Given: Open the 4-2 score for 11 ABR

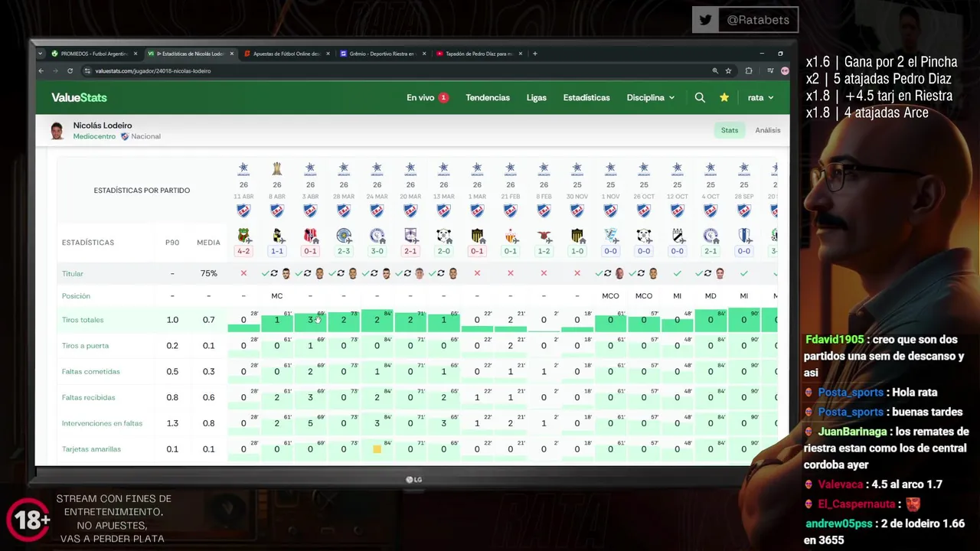Looking at the screenshot, I should click(243, 251).
